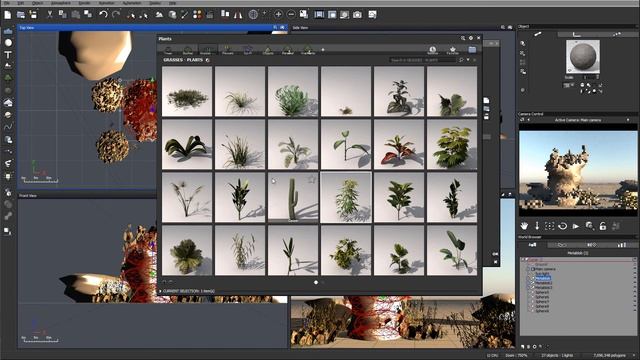640x360 pixels.
Task: Refresh icon next to GRASSES - PLANTS heading
Action: click(x=208, y=60)
